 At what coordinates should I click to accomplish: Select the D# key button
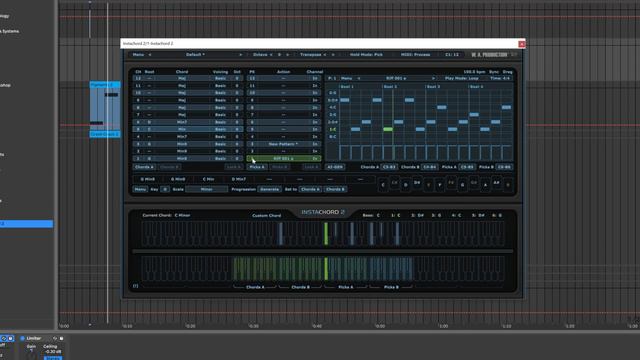coord(417,183)
